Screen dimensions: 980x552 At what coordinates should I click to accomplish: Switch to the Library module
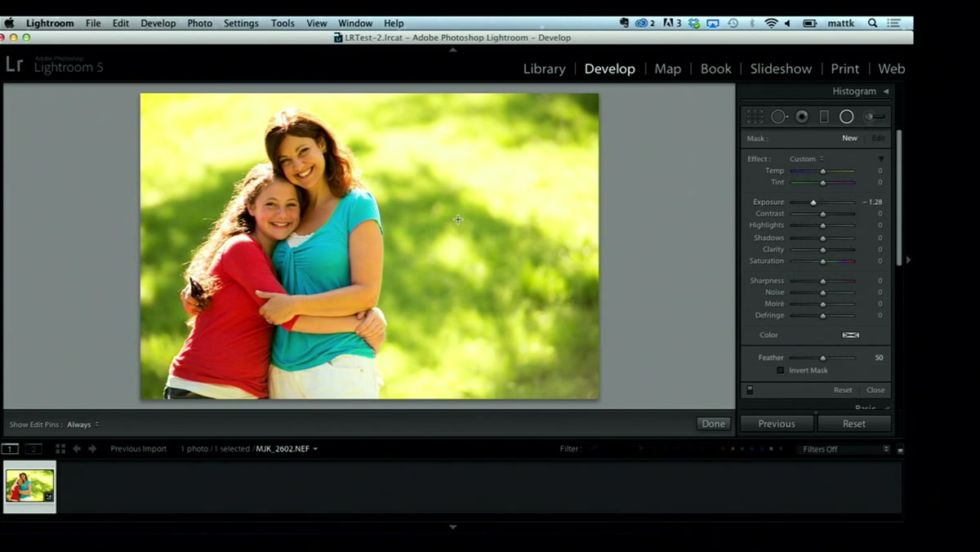click(x=544, y=69)
